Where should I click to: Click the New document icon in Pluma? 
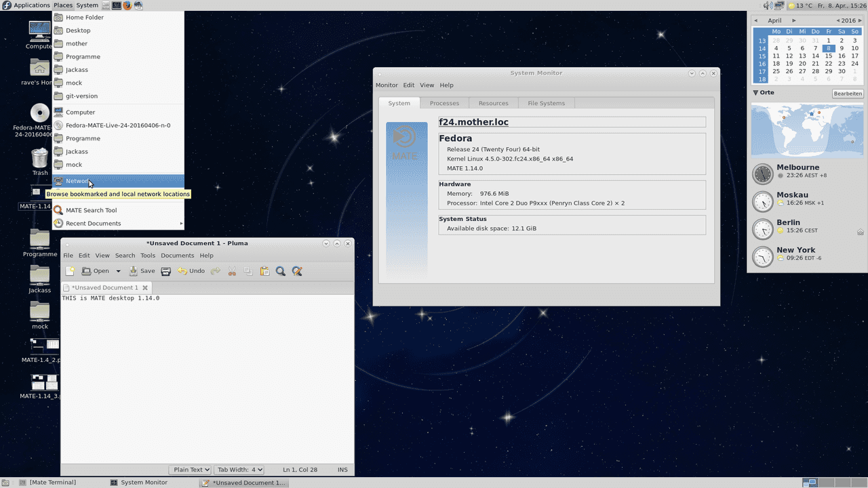tap(69, 271)
